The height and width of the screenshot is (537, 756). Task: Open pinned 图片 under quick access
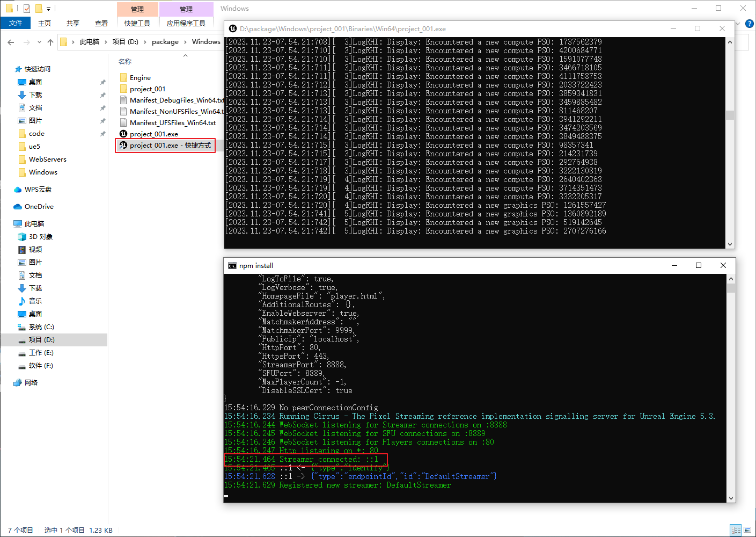(35, 121)
